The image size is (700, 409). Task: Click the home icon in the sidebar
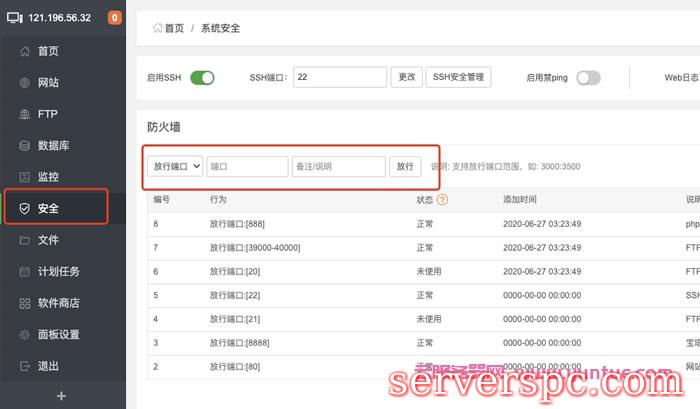[25, 51]
